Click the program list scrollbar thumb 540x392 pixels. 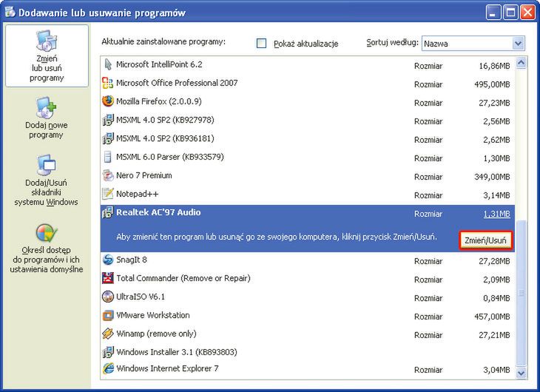point(521,293)
